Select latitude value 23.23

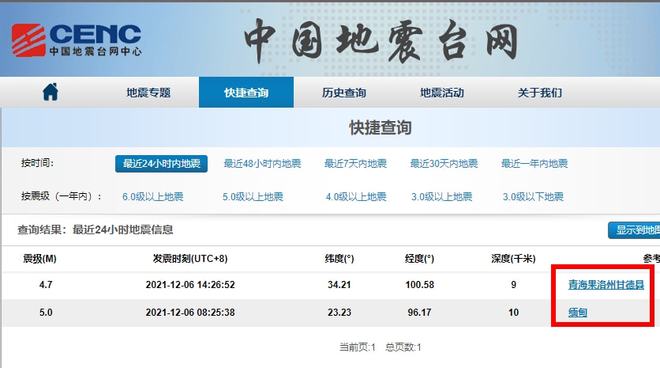tap(339, 312)
